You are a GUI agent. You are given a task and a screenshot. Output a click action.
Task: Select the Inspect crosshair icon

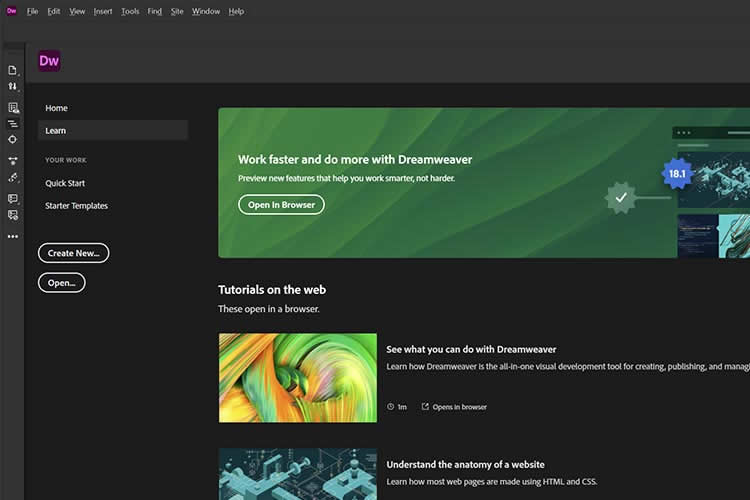coord(13,139)
